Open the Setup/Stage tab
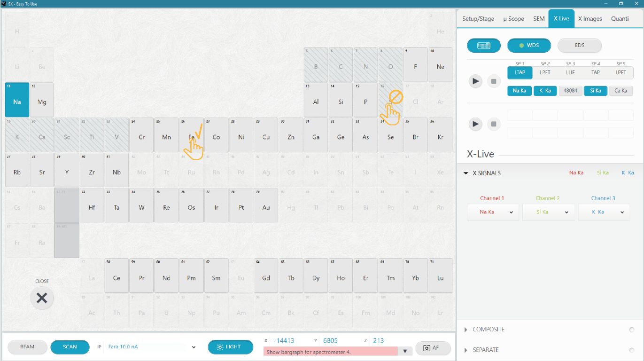 click(x=478, y=19)
